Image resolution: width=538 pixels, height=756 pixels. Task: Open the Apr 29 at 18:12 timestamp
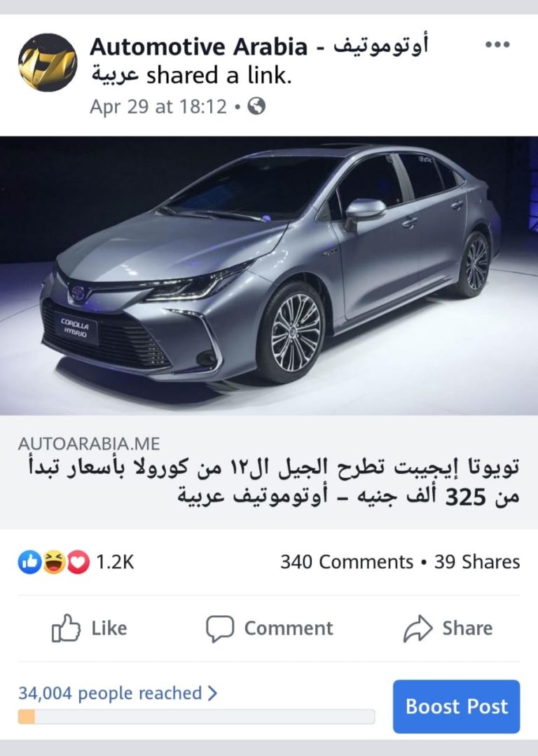(158, 106)
